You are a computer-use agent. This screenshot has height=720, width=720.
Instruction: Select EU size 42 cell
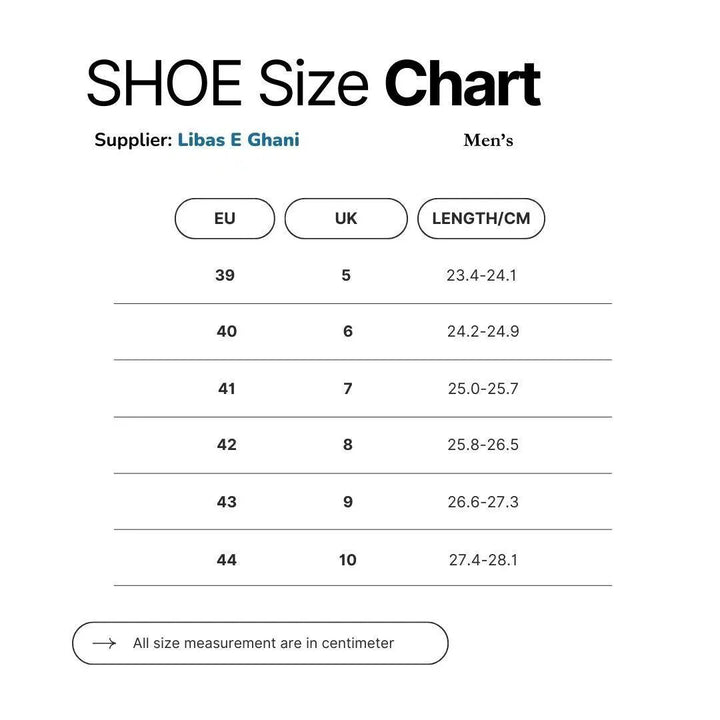(x=227, y=445)
